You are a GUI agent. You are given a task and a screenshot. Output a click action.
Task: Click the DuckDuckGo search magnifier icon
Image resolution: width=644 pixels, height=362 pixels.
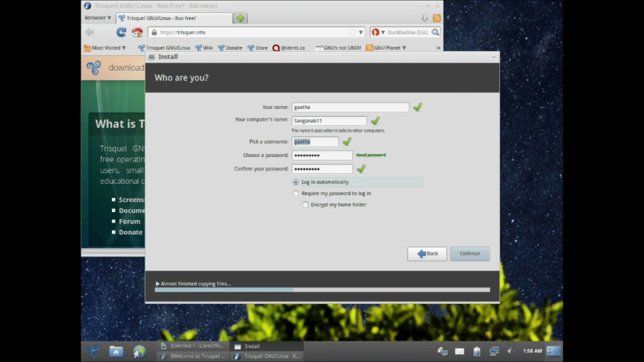[435, 32]
